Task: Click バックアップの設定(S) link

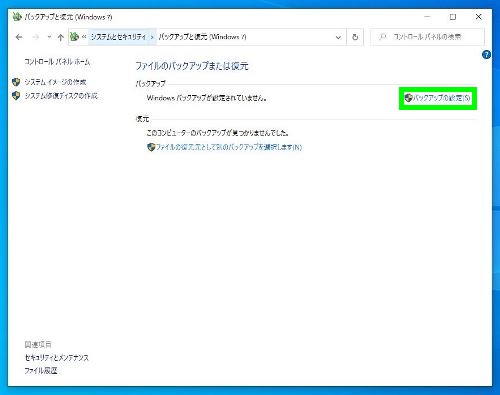Action: 441,98
